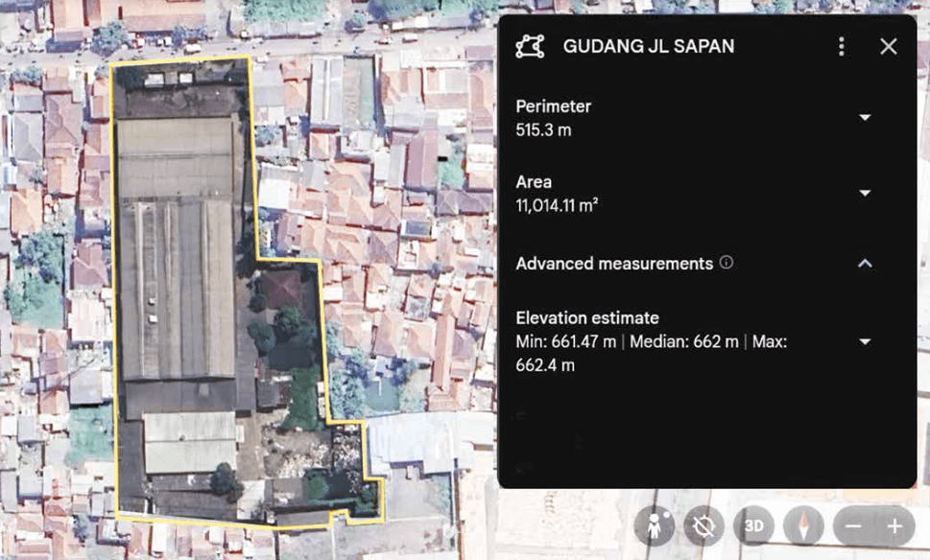Click the info icon next to Advanced measurements
Screen dimensions: 930x560
[727, 263]
